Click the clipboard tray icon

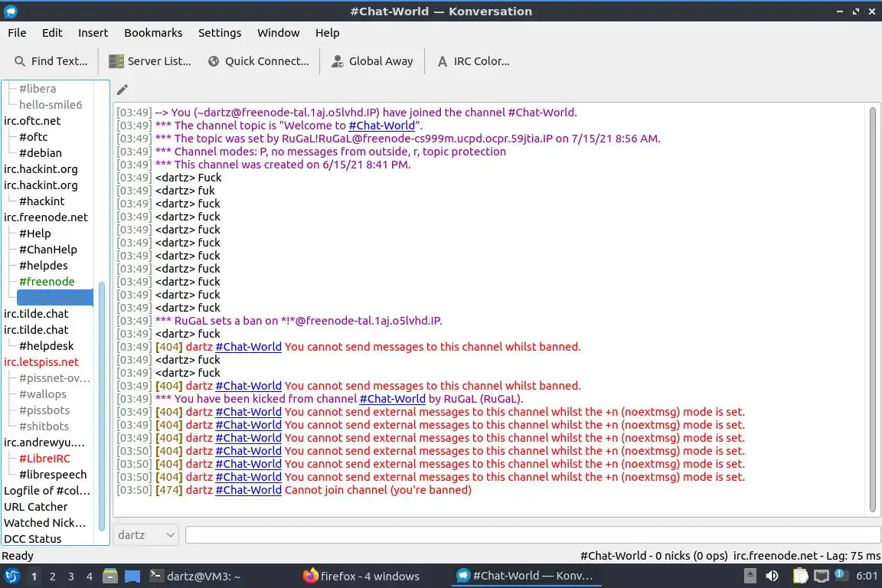click(800, 576)
